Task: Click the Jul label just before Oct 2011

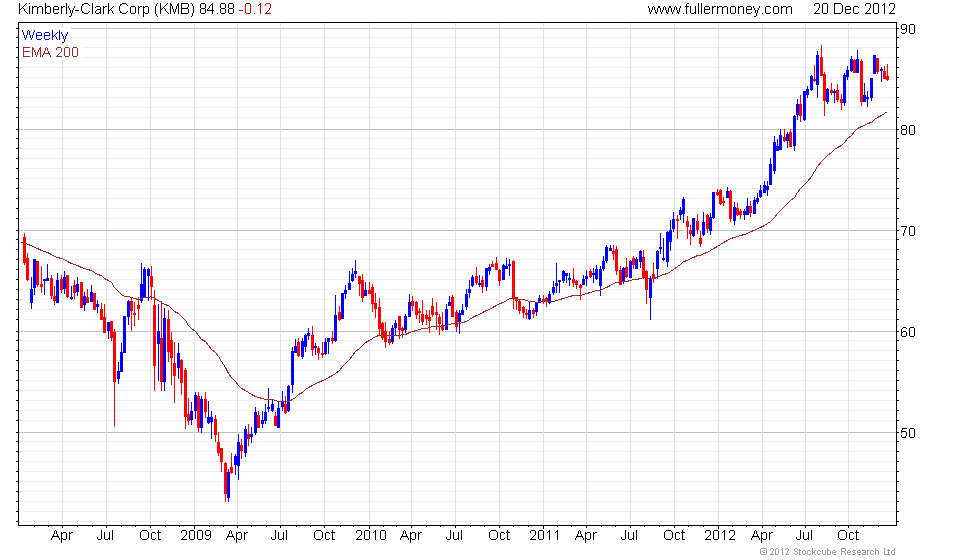Action: pos(629,536)
